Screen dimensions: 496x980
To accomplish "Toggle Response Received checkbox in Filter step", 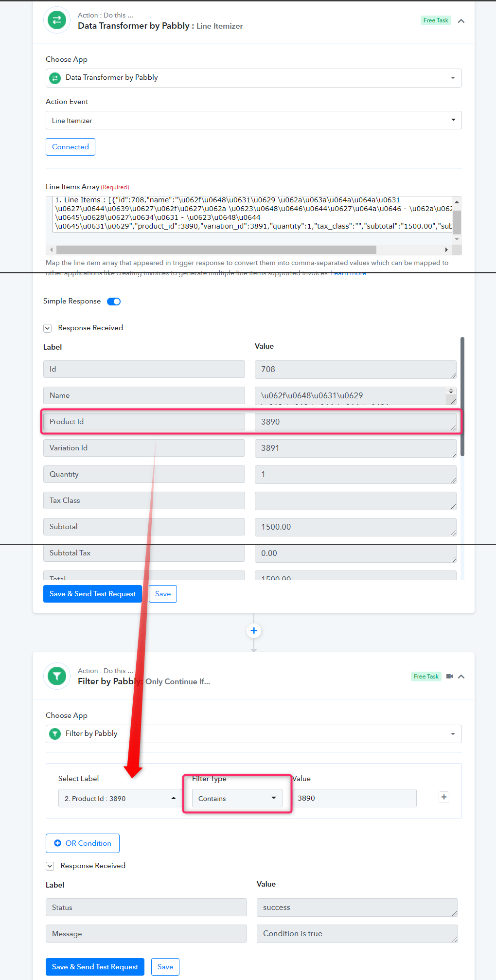I will (x=50, y=866).
